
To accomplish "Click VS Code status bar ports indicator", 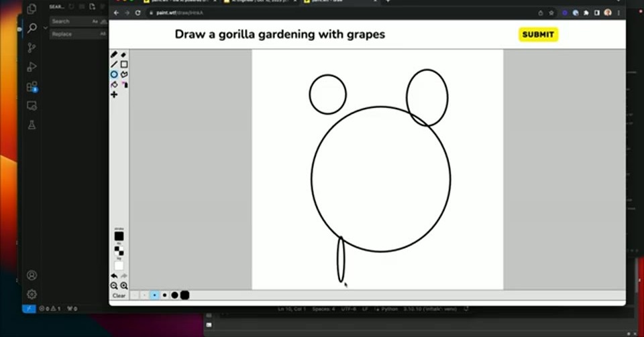I will coord(72,309).
